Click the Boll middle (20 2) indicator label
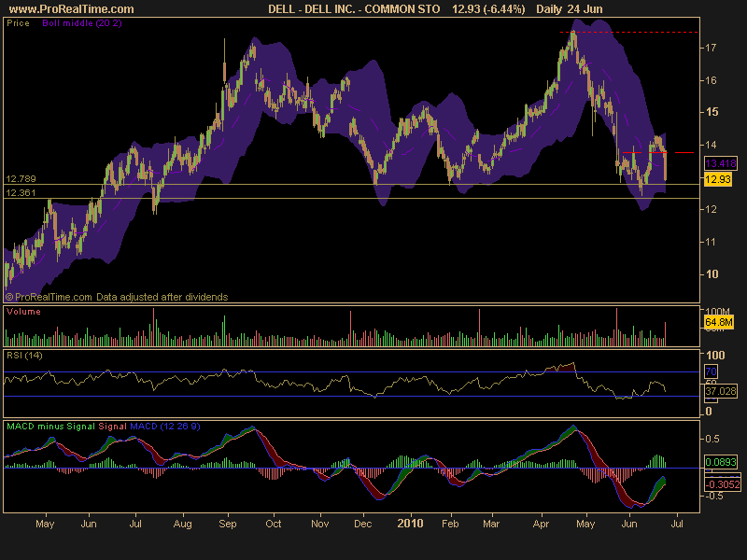This screenshot has width=747, height=560. click(82, 22)
